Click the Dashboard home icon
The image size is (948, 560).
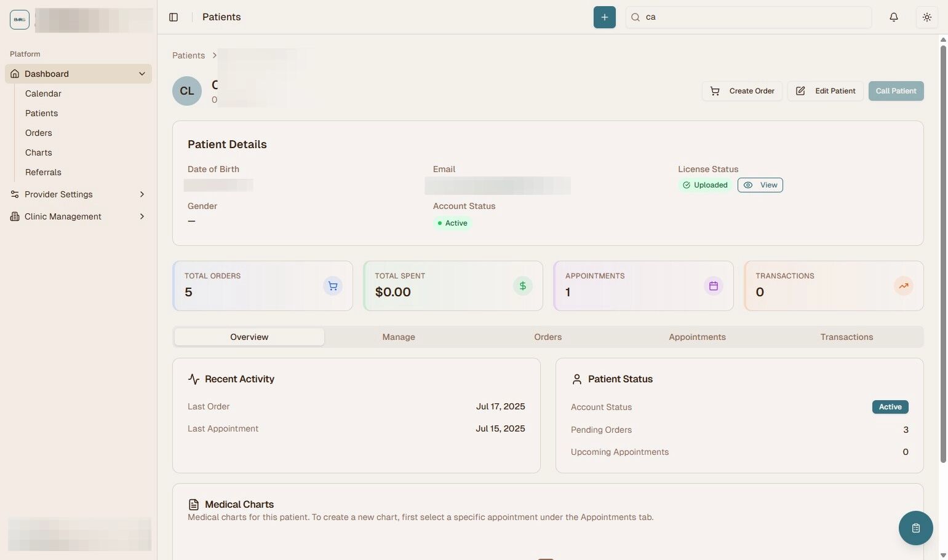pos(15,74)
